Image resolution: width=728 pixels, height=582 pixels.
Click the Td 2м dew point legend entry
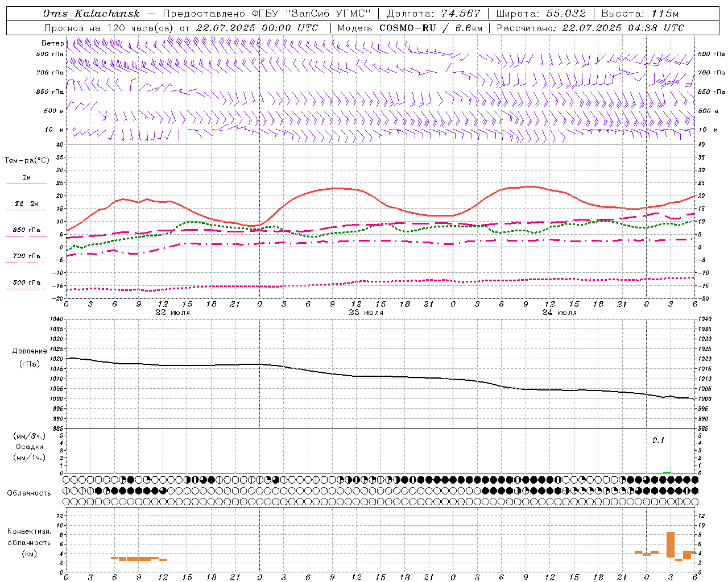point(27,203)
